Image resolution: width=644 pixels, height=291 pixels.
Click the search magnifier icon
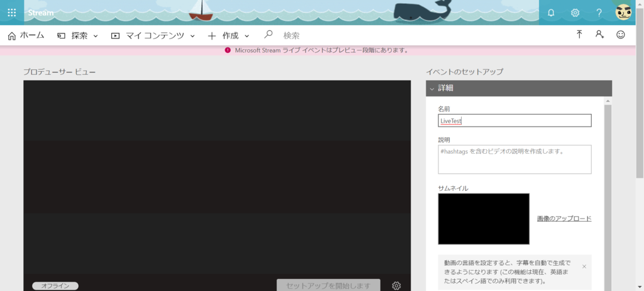tap(268, 35)
